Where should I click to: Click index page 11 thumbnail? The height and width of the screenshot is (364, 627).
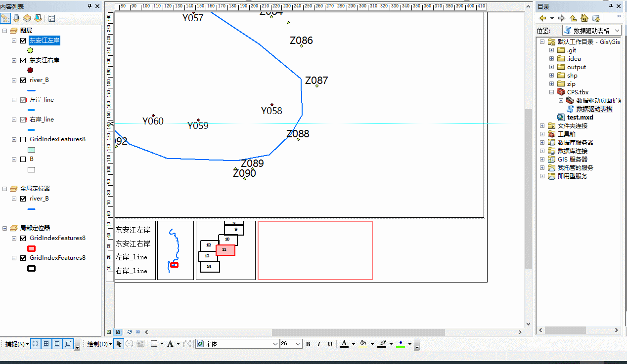[x=225, y=250]
